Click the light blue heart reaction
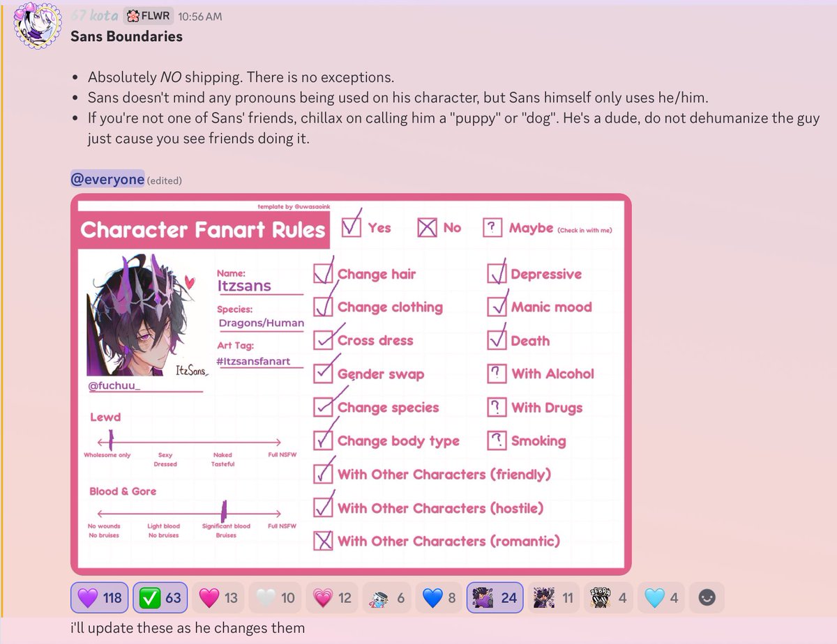The image size is (837, 644). (661, 597)
